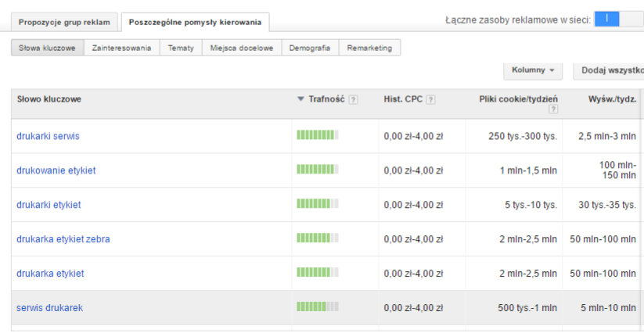Open the Miejsca docelowe tab
Viewport: 644px width, 333px height.
pyautogui.click(x=242, y=48)
